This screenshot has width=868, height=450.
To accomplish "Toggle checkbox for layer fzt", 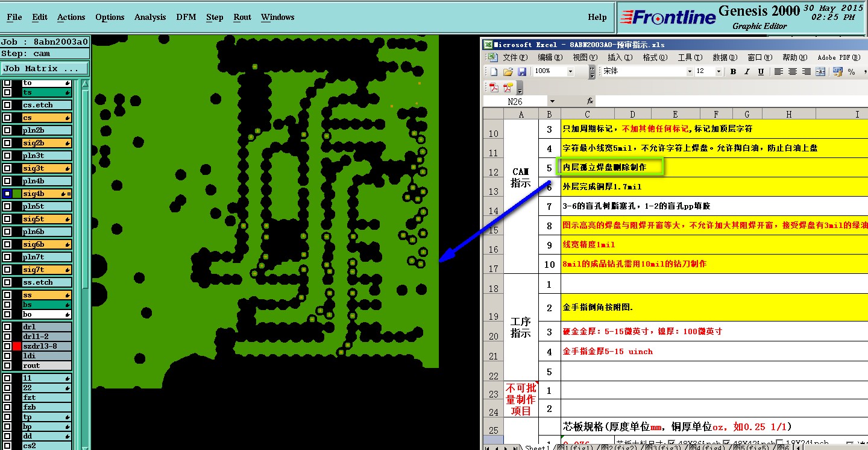I will pyautogui.click(x=7, y=398).
